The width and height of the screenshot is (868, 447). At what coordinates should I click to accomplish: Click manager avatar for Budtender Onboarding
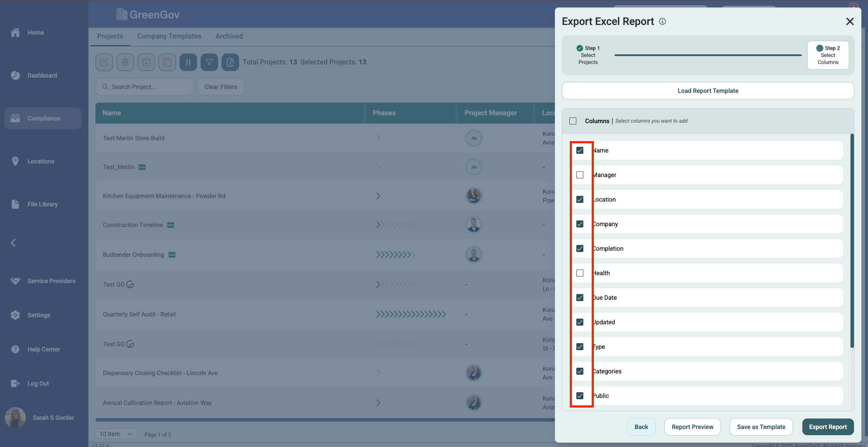(474, 255)
